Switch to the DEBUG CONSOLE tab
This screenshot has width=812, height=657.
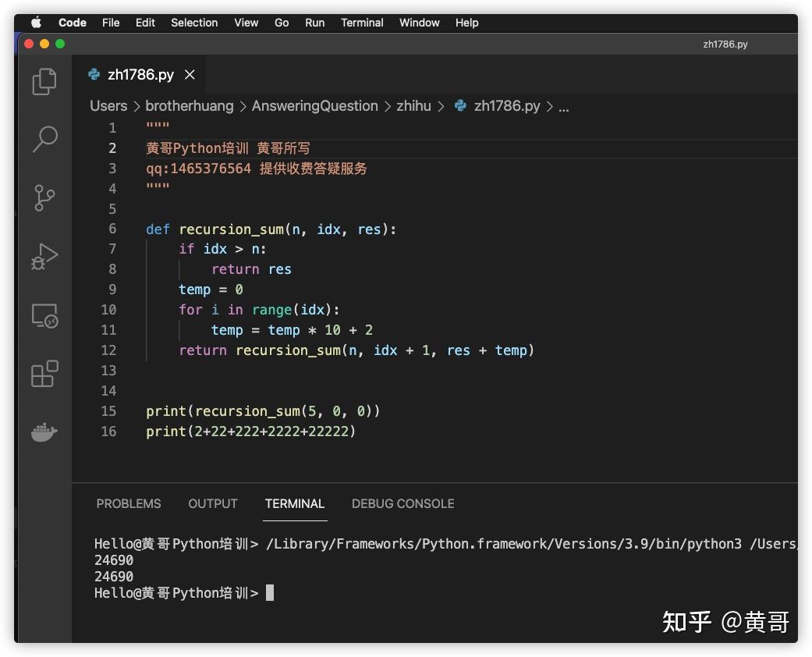(x=402, y=503)
